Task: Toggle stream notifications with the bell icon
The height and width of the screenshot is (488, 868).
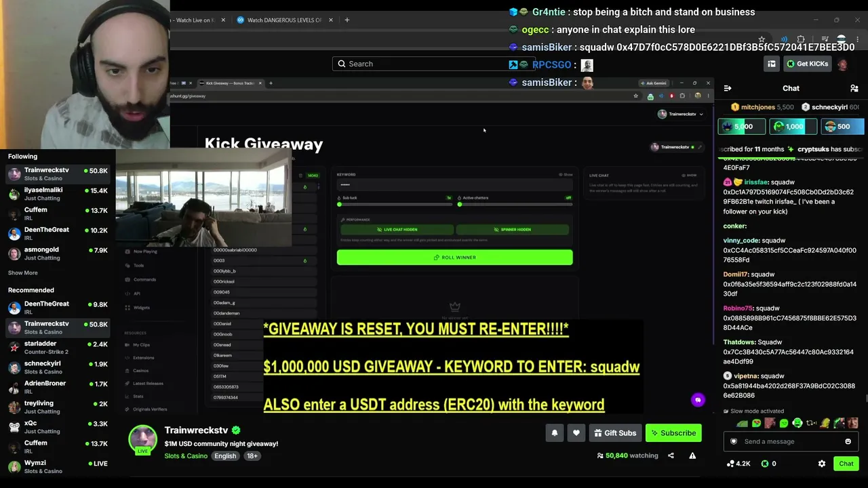Action: point(555,433)
